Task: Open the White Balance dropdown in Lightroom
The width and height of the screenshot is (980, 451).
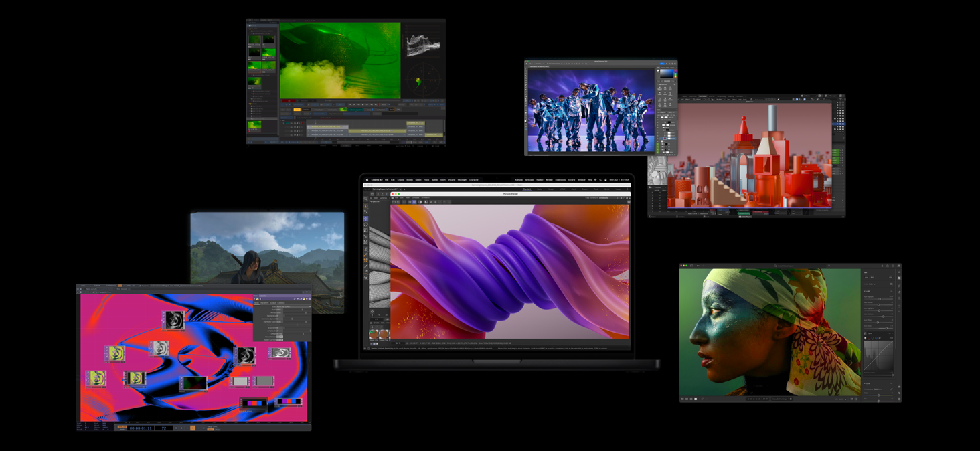Action: coord(878,389)
